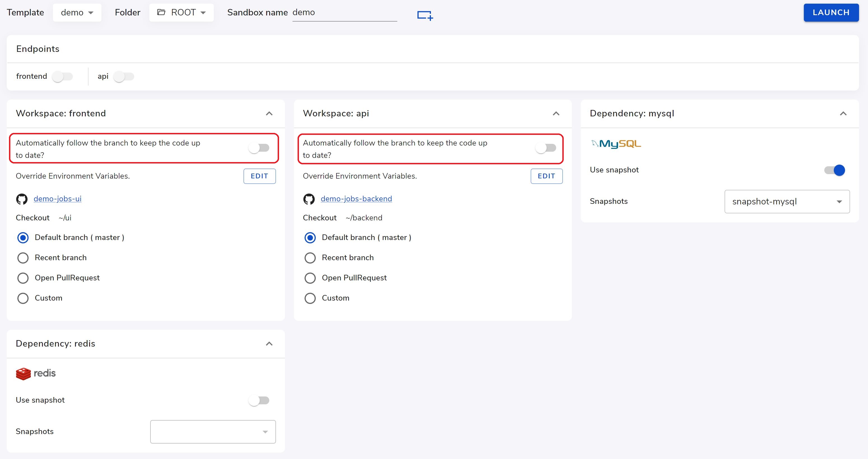Click the GitHub icon beside demo-jobs-ui
868x459 pixels.
(22, 199)
